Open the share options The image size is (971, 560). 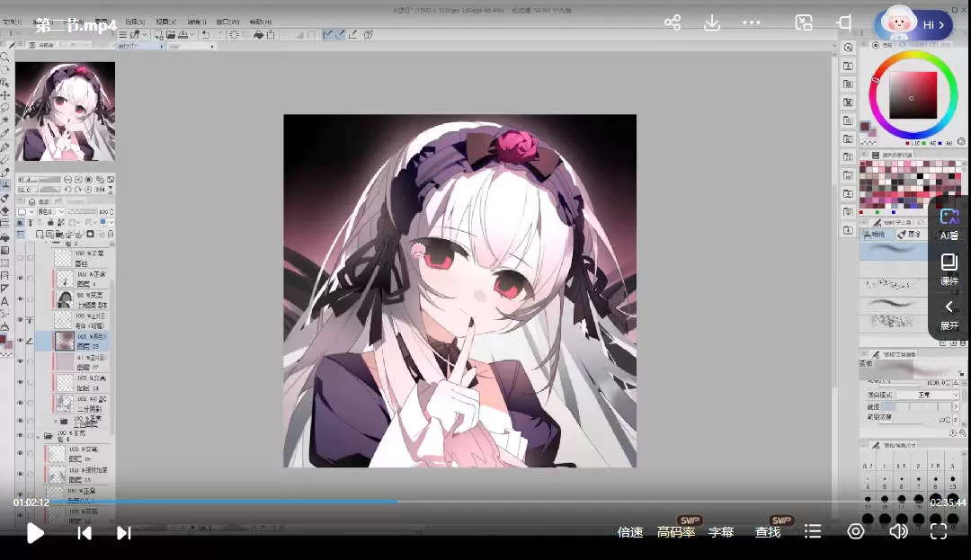click(673, 22)
